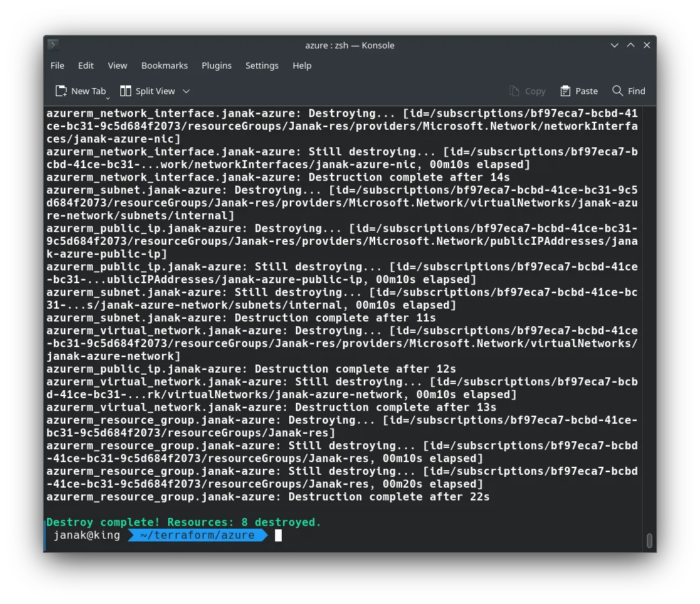This screenshot has width=700, height=604.
Task: Close the Konsole window
Action: (647, 45)
